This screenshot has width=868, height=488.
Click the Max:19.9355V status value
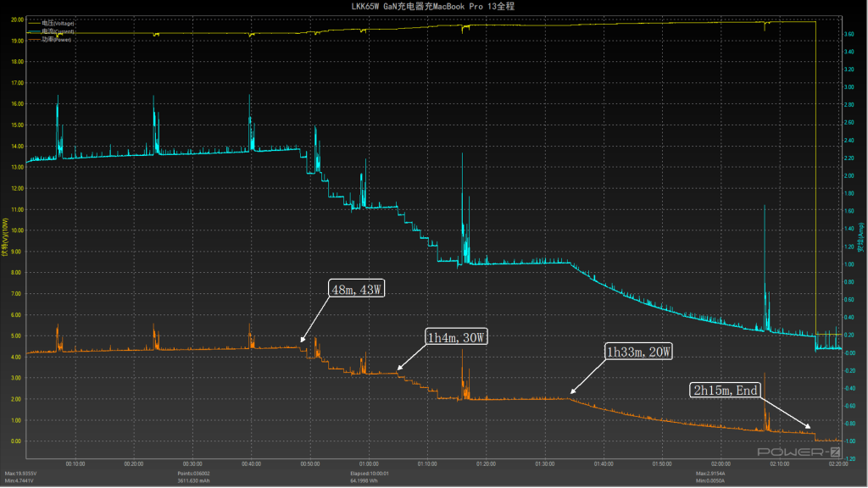tap(20, 474)
